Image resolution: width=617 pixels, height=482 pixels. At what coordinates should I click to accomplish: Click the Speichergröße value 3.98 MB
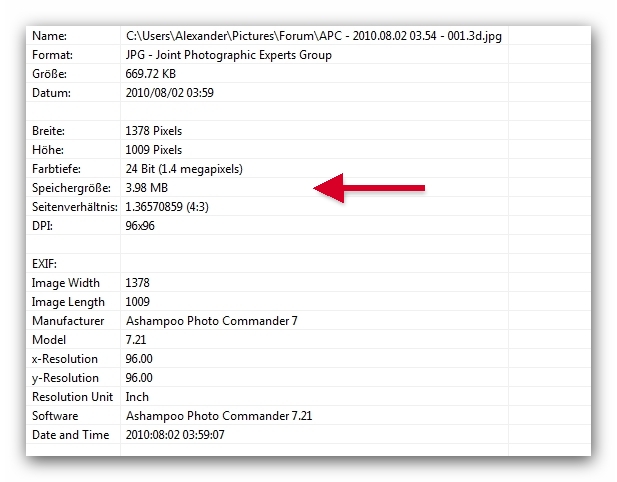point(146,187)
